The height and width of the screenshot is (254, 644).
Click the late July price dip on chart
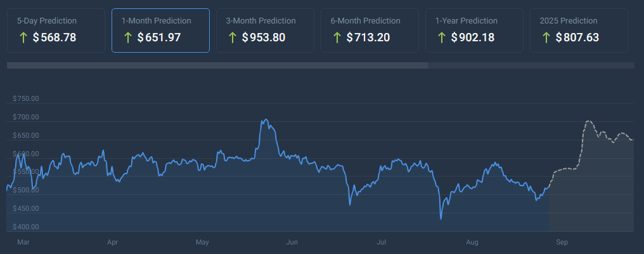click(x=441, y=218)
